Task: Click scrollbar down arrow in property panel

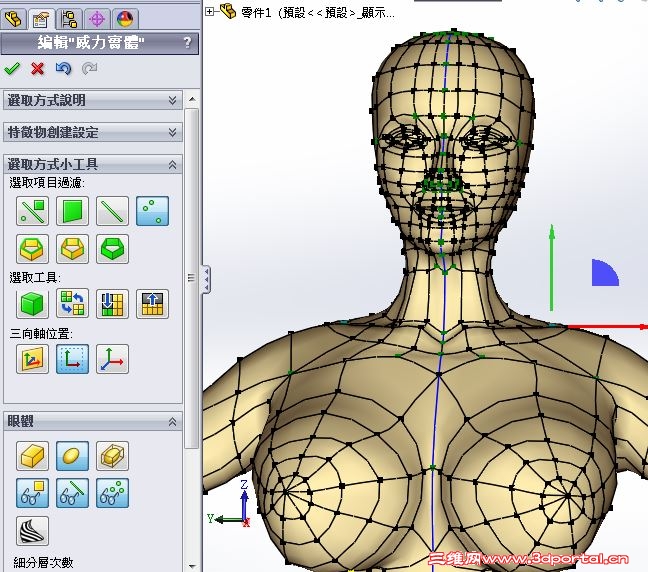Action: (192, 565)
